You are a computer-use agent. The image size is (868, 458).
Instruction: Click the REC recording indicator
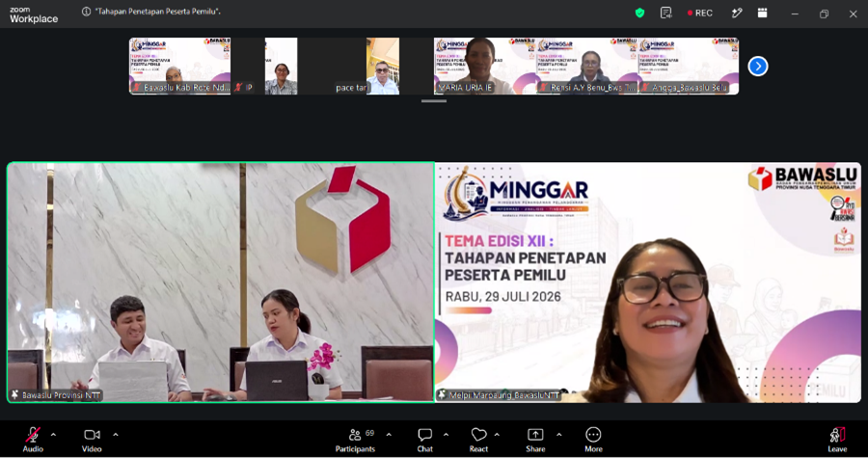pyautogui.click(x=700, y=13)
